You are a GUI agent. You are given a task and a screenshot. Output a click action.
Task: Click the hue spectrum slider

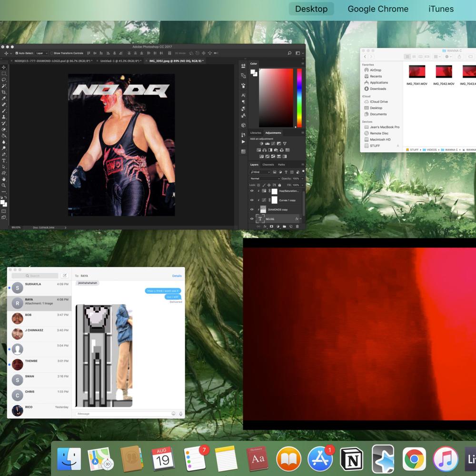[x=299, y=98]
